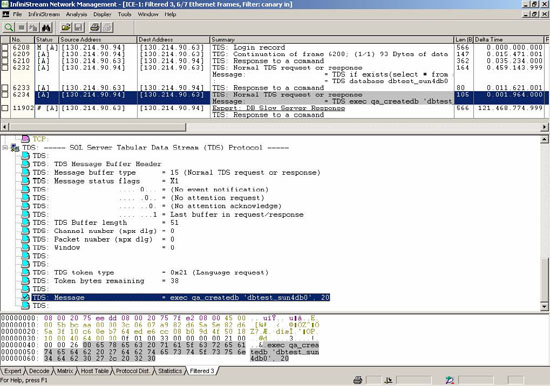Screen dimensions: 550x386
Task: Sort by the Dest Address column header
Action: [173, 40]
